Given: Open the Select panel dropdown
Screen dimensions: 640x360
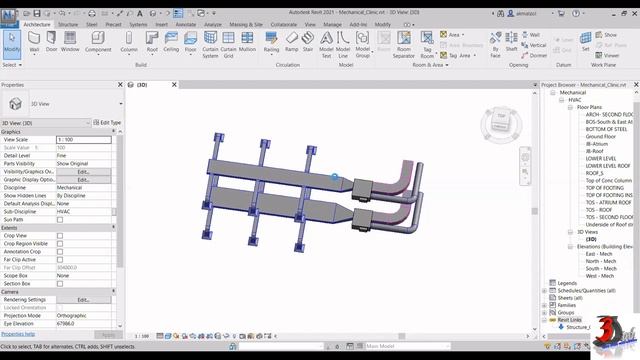Looking at the screenshot, I should click(12, 65).
